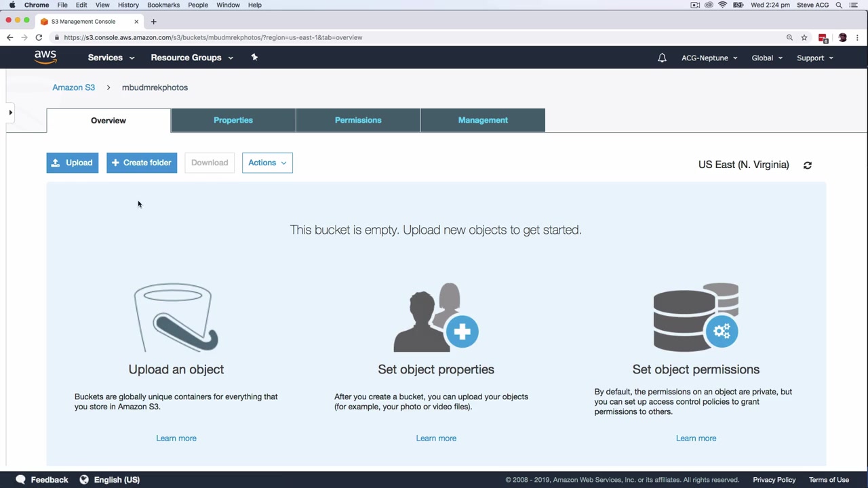Open Learn more under Set object properties
Viewport: 868px width, 488px height.
coord(436,438)
